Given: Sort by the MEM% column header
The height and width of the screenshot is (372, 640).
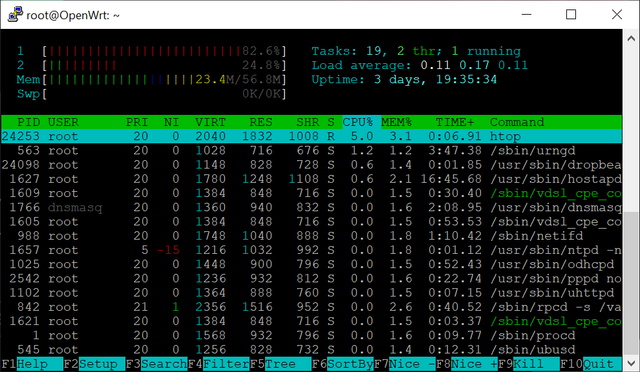Looking at the screenshot, I should [396, 122].
